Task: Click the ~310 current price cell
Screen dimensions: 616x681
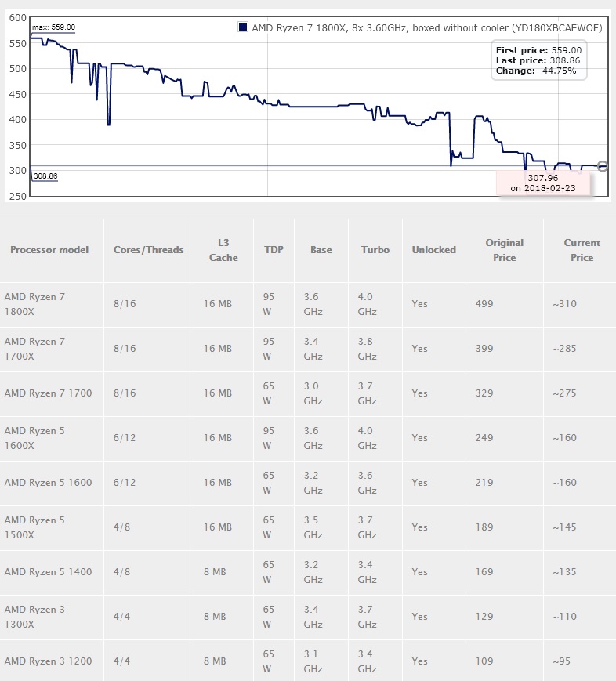Action: 565,304
